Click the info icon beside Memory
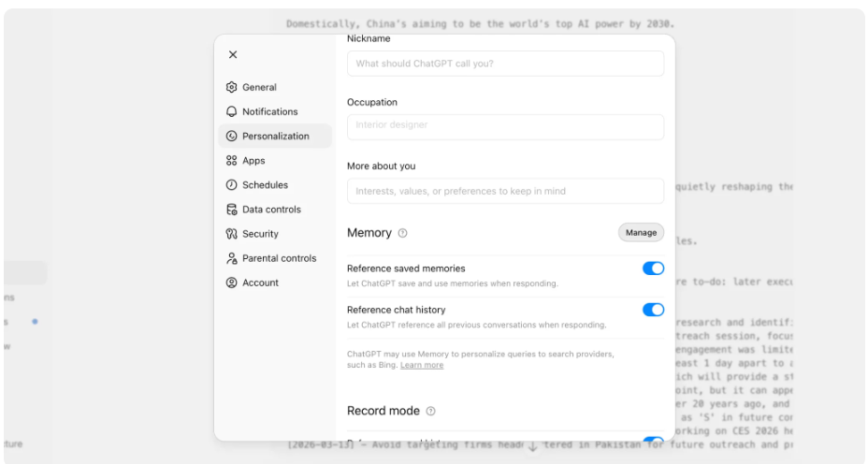 pos(403,233)
